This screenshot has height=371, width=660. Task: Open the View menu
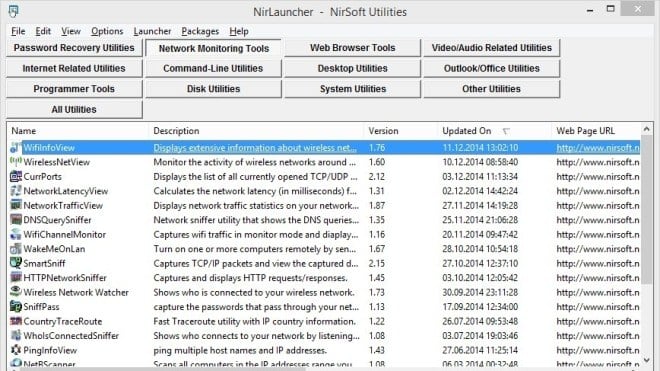71,31
